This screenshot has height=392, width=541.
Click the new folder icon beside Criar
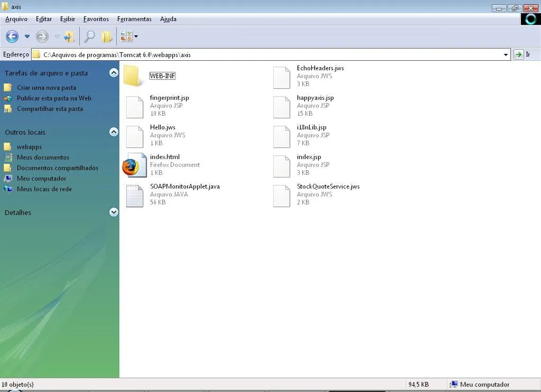[x=7, y=87]
